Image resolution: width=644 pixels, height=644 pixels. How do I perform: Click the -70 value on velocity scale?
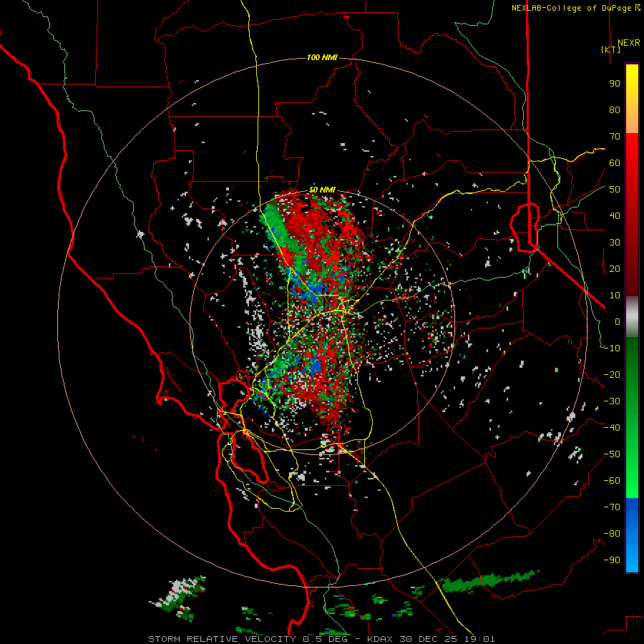pyautogui.click(x=612, y=507)
